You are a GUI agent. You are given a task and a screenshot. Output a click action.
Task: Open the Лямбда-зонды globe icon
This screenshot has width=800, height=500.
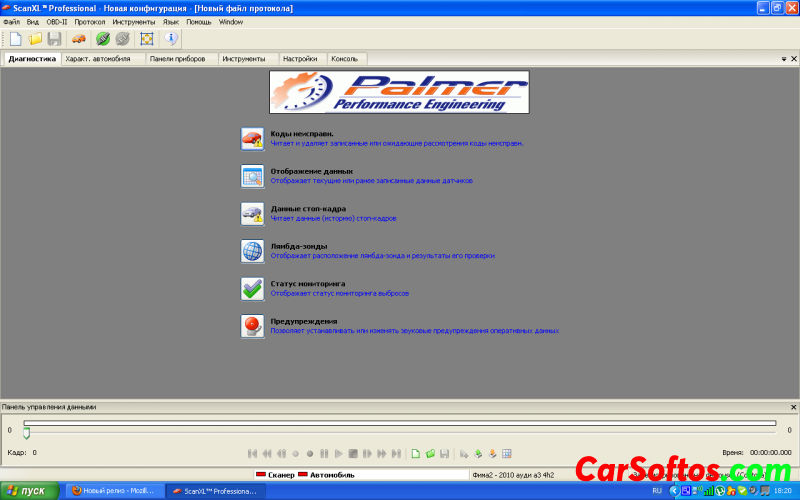(252, 251)
